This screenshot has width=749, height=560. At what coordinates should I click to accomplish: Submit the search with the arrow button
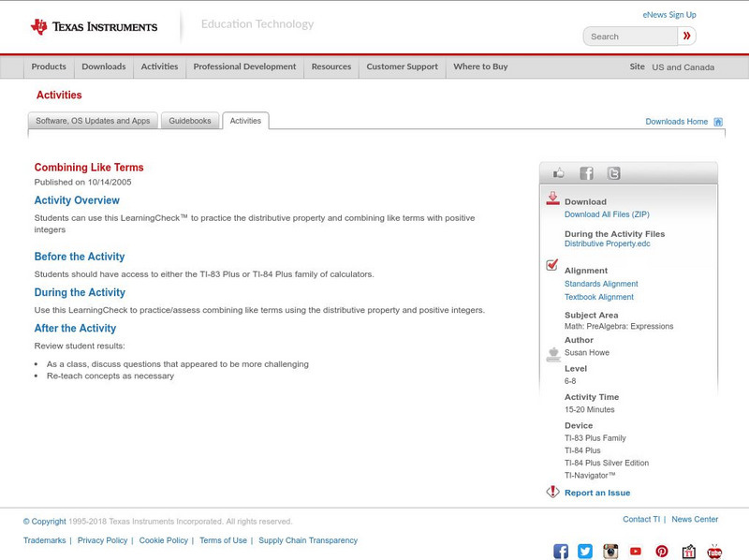[x=686, y=36]
